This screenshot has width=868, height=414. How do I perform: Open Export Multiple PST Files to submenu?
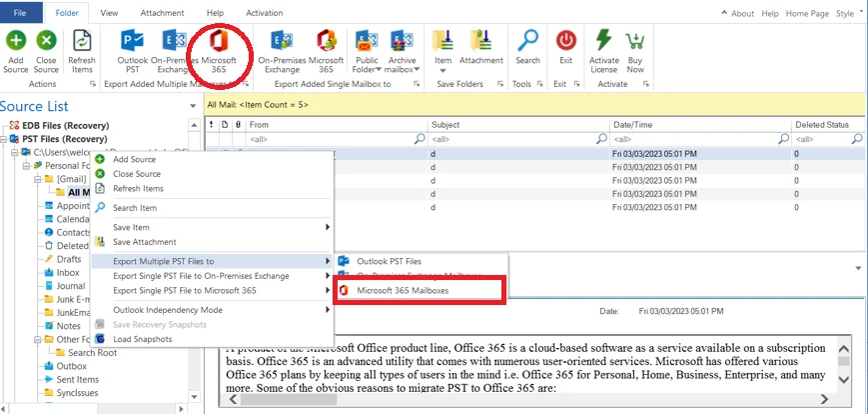[212, 261]
